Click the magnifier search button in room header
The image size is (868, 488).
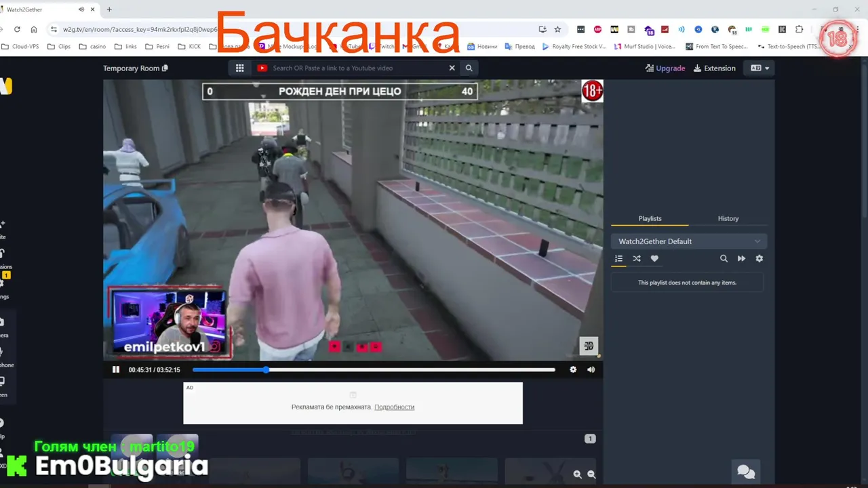(x=469, y=68)
